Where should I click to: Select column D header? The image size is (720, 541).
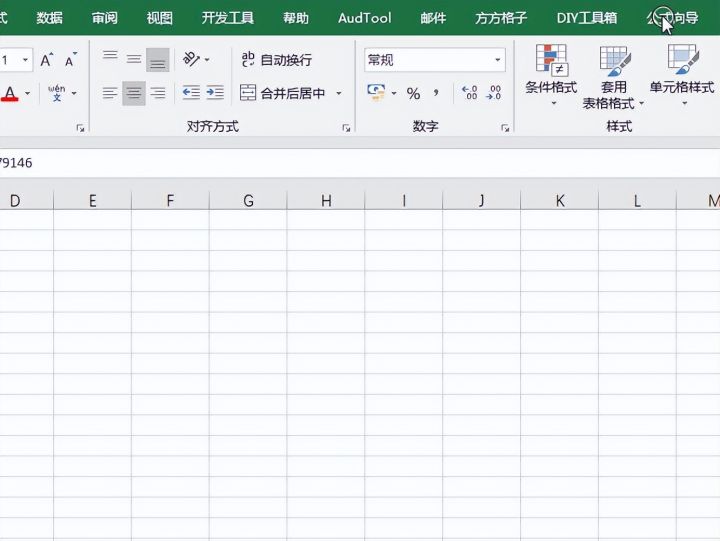coord(27,201)
